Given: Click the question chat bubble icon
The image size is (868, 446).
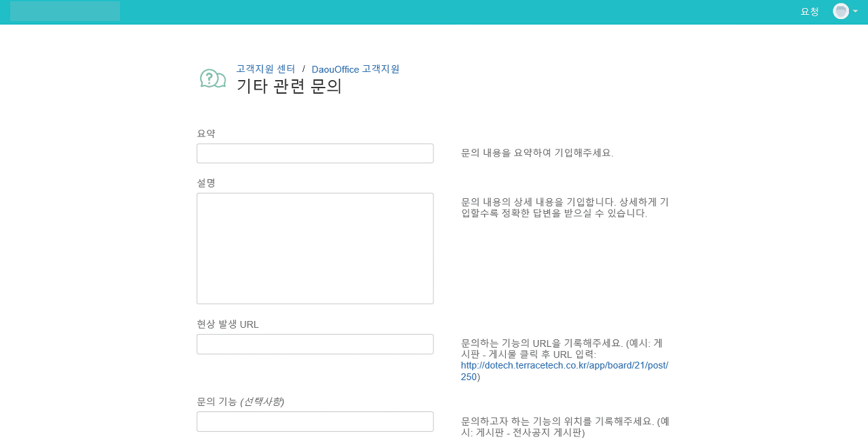Looking at the screenshot, I should pos(213,79).
